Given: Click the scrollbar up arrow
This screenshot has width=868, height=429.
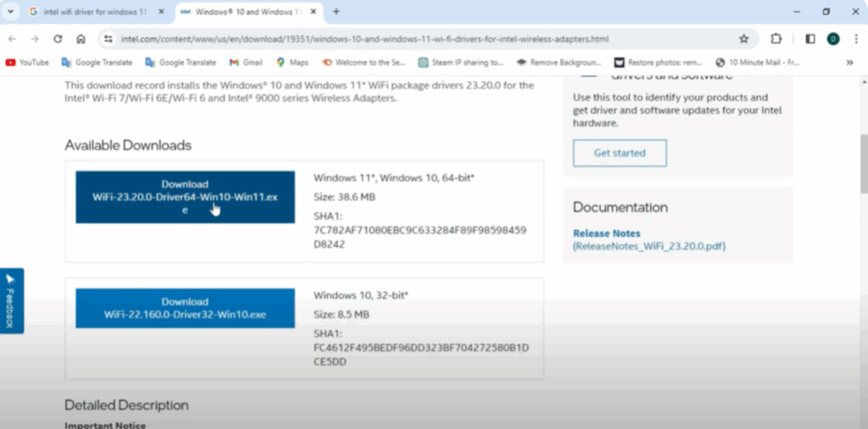Looking at the screenshot, I should click(864, 82).
